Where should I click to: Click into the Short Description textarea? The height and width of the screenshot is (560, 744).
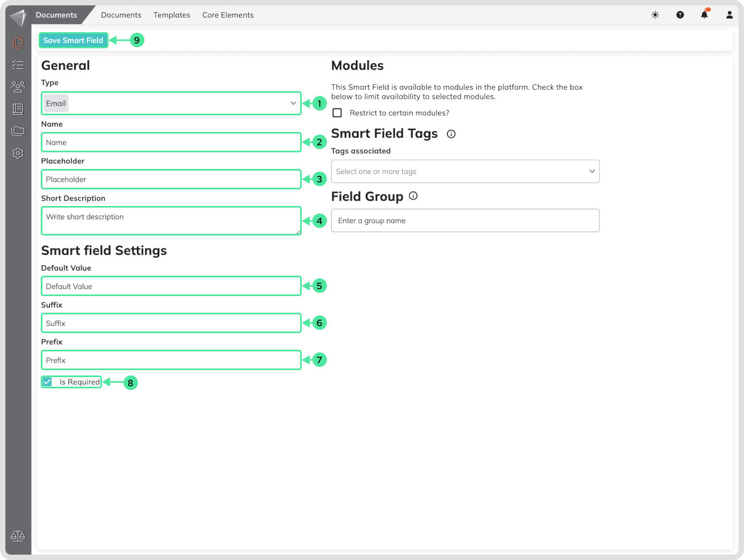point(171,220)
